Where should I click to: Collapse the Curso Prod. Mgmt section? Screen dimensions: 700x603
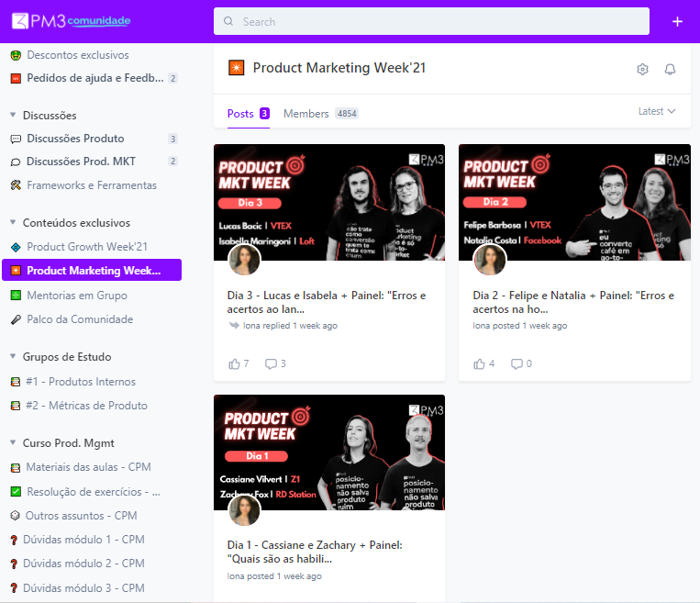click(13, 442)
